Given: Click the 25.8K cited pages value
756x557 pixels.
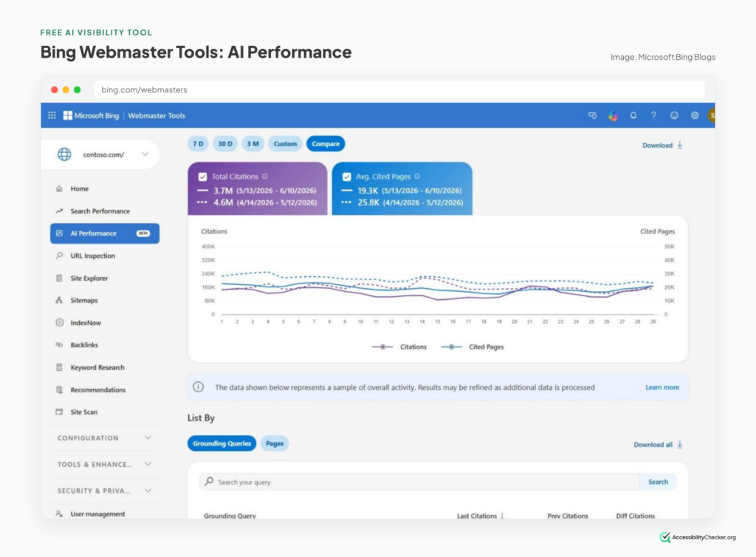Looking at the screenshot, I should [368, 202].
